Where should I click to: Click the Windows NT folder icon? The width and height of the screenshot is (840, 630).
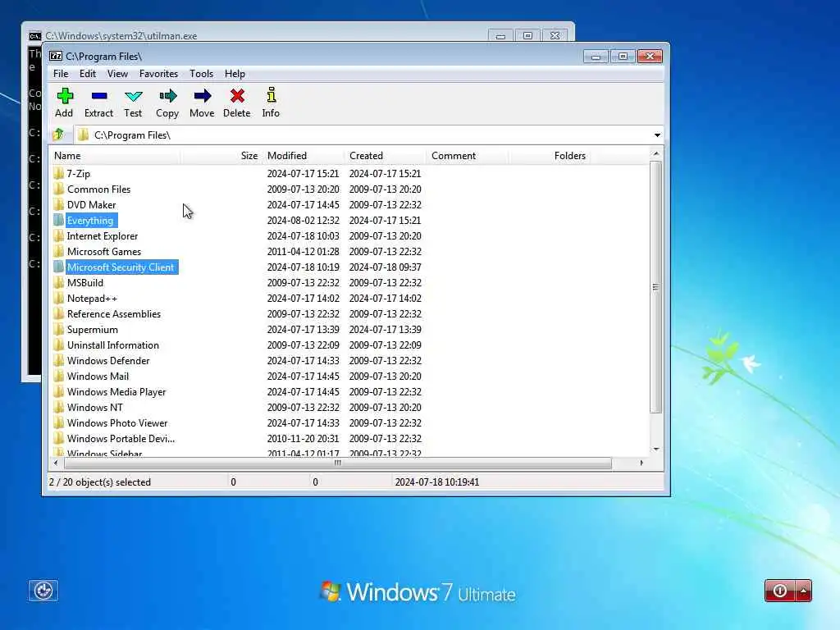pyautogui.click(x=59, y=407)
